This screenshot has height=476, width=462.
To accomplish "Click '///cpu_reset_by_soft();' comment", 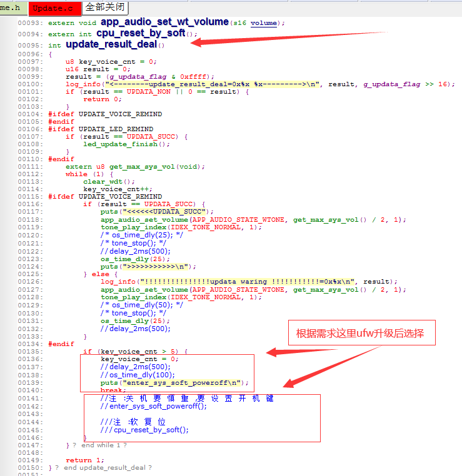I will click(x=144, y=430).
